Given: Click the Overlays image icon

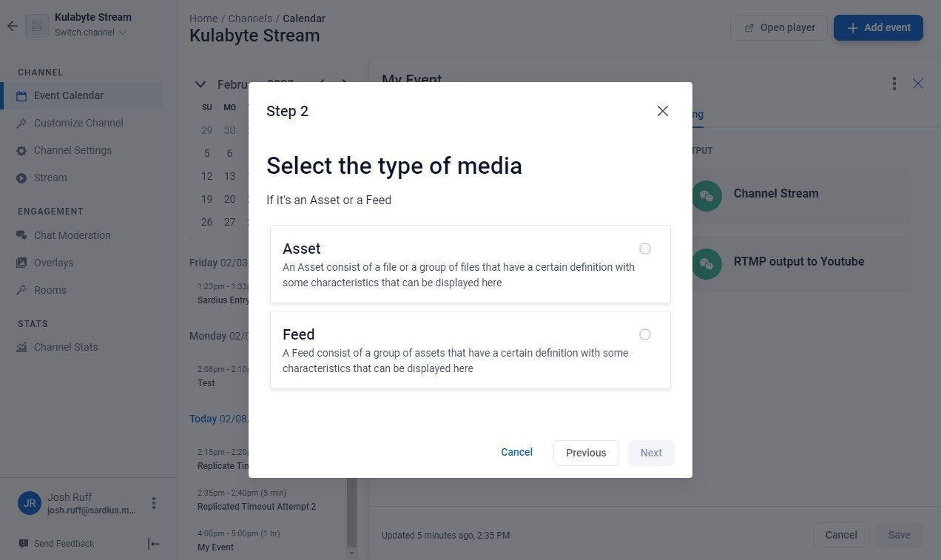Looking at the screenshot, I should (21, 263).
